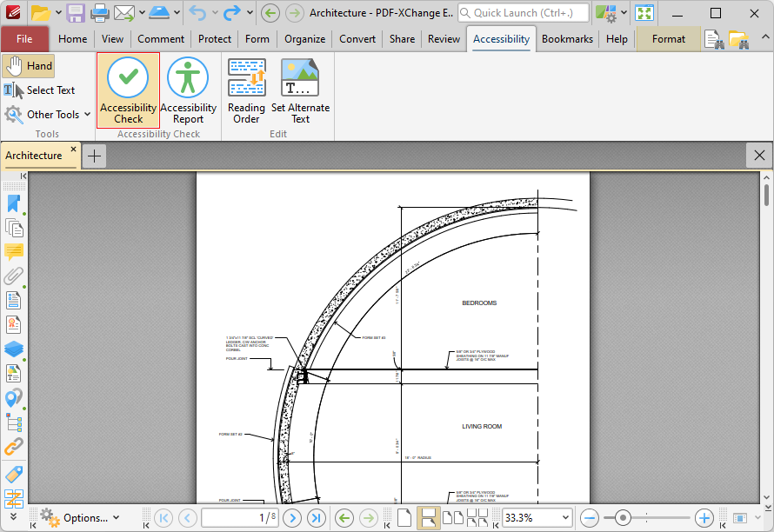Click the zoom out minus button
The width and height of the screenshot is (774, 532).
point(590,518)
